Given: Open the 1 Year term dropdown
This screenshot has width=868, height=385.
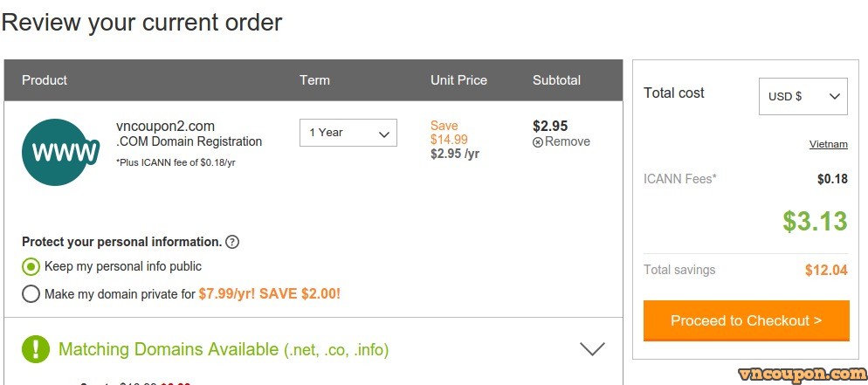Looking at the screenshot, I should [x=348, y=133].
